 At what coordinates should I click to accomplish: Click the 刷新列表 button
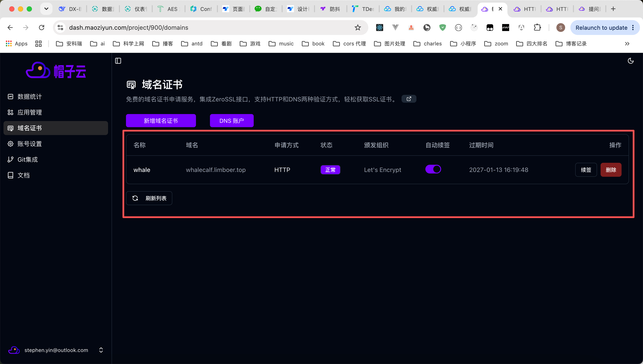click(x=149, y=198)
